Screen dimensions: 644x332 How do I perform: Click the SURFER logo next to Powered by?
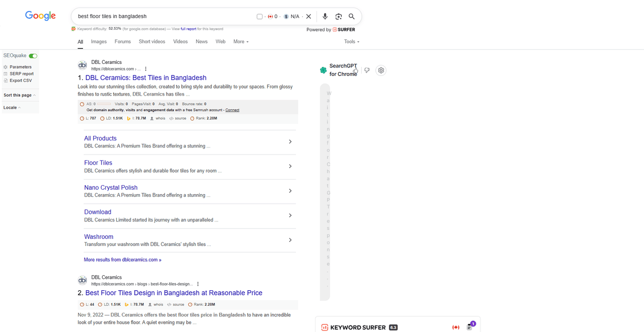344,30
